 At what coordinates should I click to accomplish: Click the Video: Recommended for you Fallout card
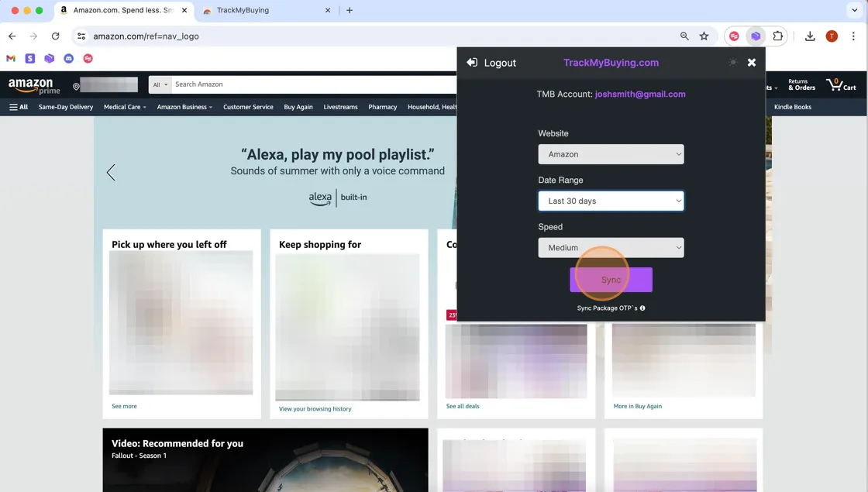click(265, 460)
